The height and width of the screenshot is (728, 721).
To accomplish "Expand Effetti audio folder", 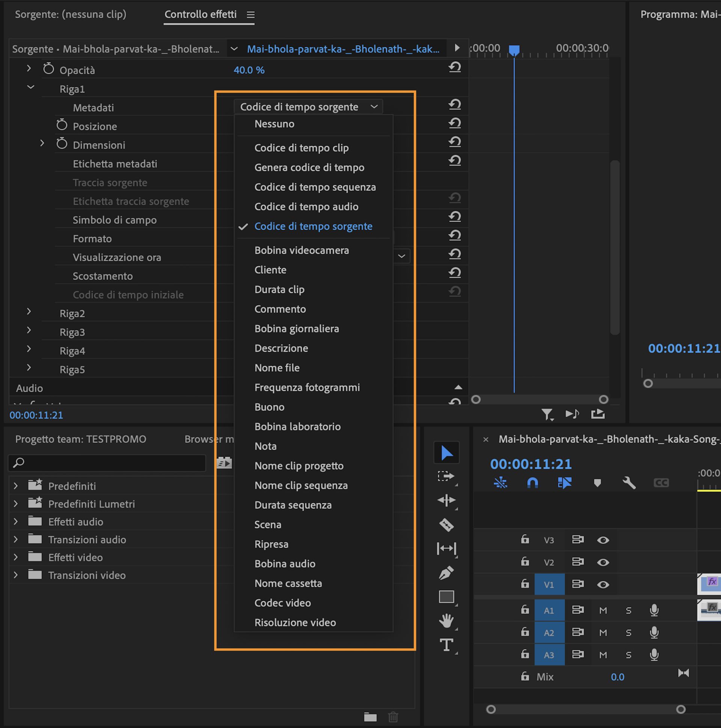I will [x=16, y=522].
